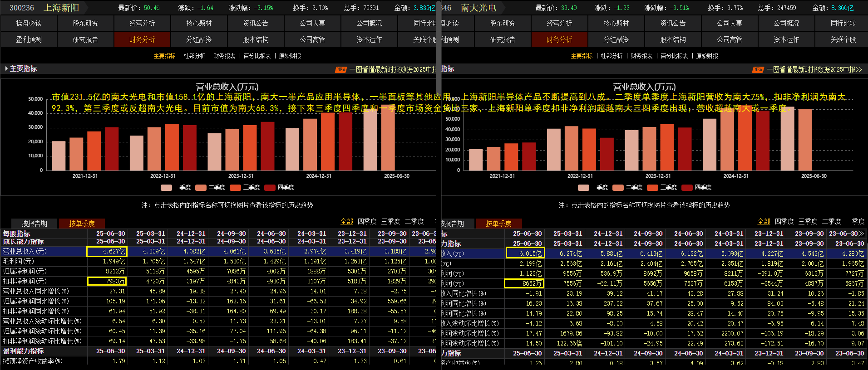Screen dimensions: 868x370
Task: Open 操盘必读 tab in the 上海新阳 panel
Action: point(29,23)
